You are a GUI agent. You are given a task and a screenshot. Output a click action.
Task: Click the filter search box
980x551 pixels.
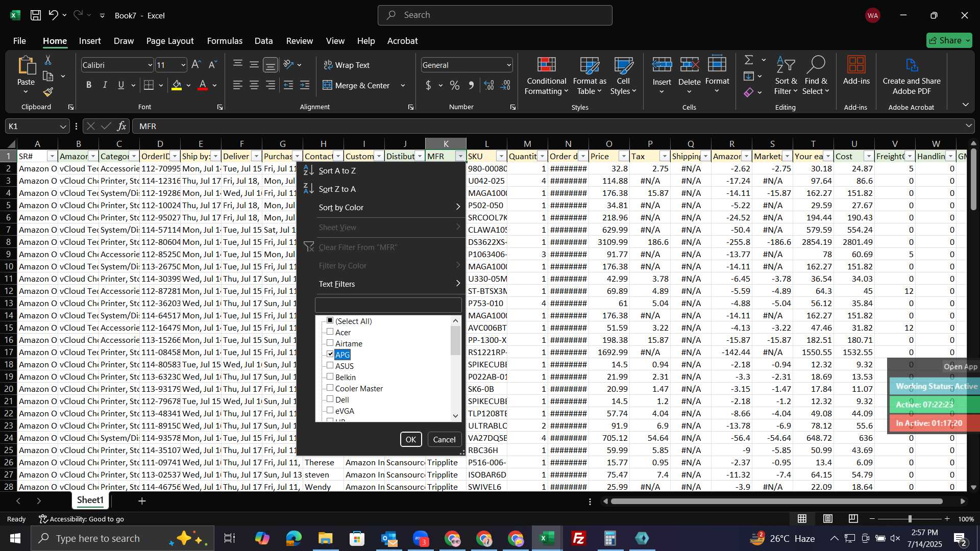point(388,305)
